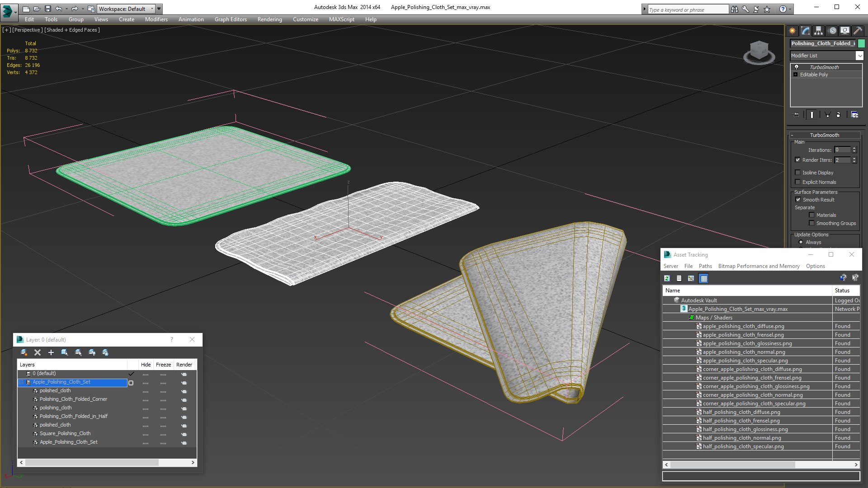
Task: Open the Hierarchy command panel tab
Action: click(x=818, y=31)
